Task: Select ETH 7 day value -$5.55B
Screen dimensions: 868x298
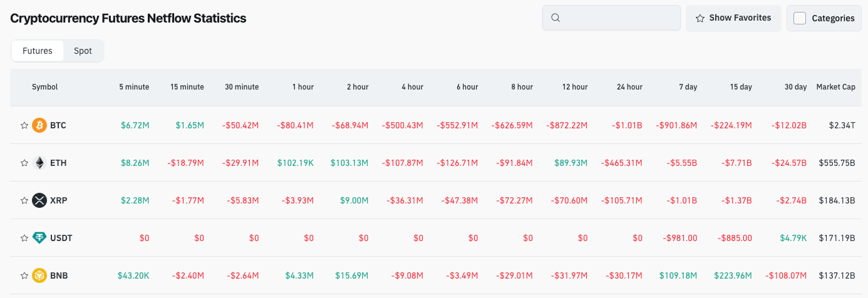Action: [682, 163]
